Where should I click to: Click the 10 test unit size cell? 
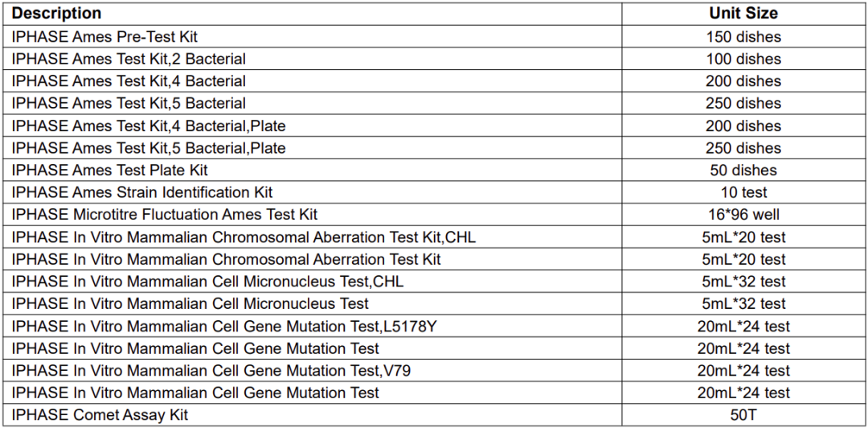point(743,192)
